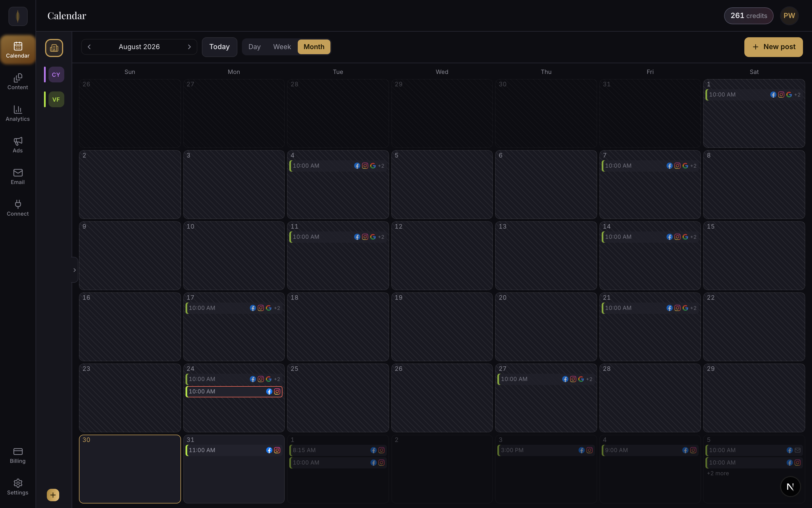Open the 10:00 AM post on August 11
Viewport: 812px width, 508px height.
click(337, 237)
